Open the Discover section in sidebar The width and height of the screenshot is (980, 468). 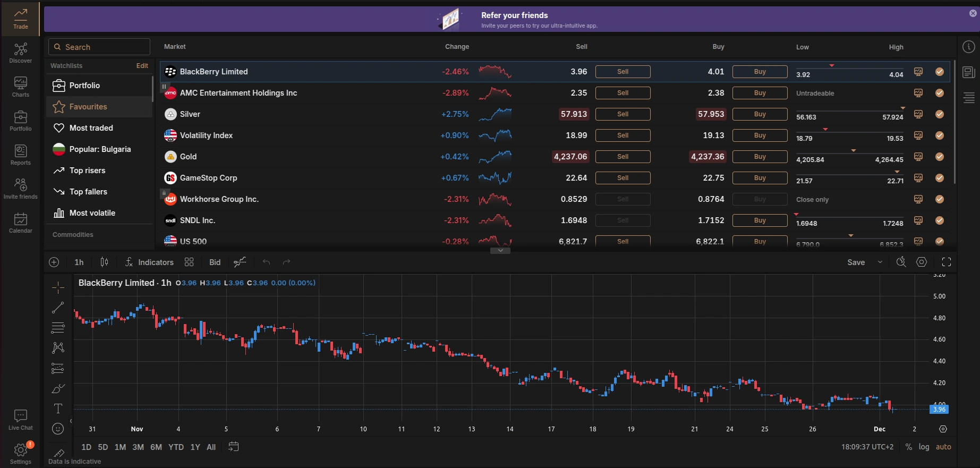(x=21, y=53)
